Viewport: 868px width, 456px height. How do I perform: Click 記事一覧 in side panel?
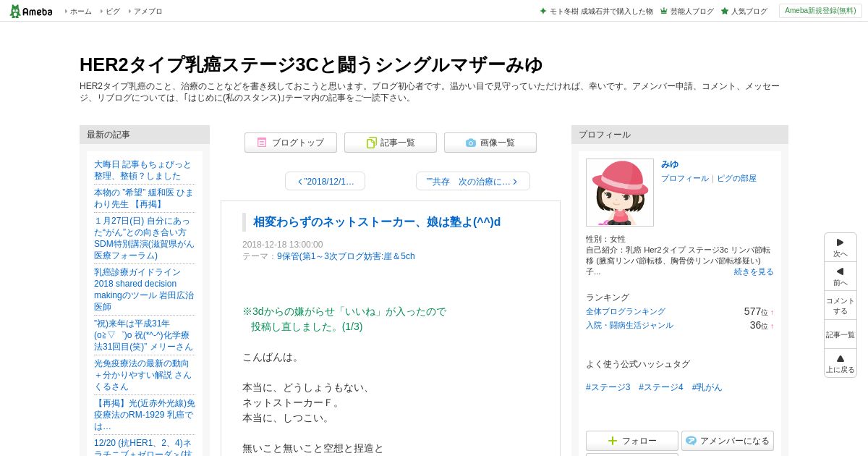point(841,334)
